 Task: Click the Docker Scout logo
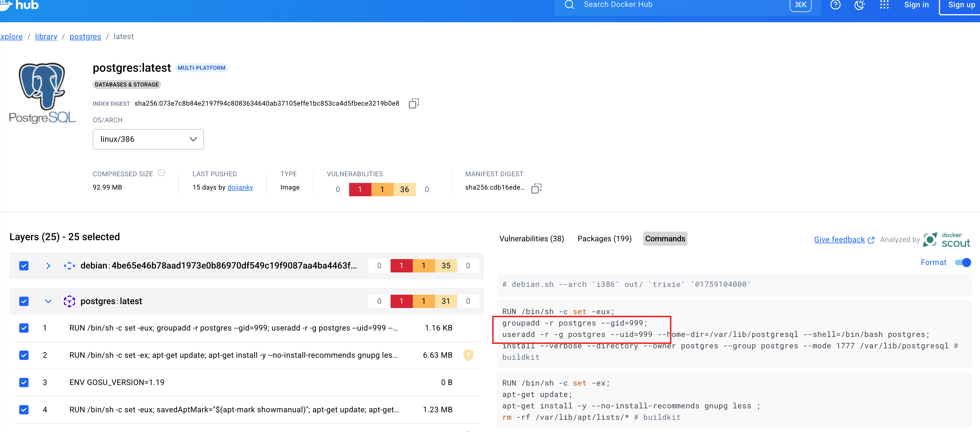(946, 240)
